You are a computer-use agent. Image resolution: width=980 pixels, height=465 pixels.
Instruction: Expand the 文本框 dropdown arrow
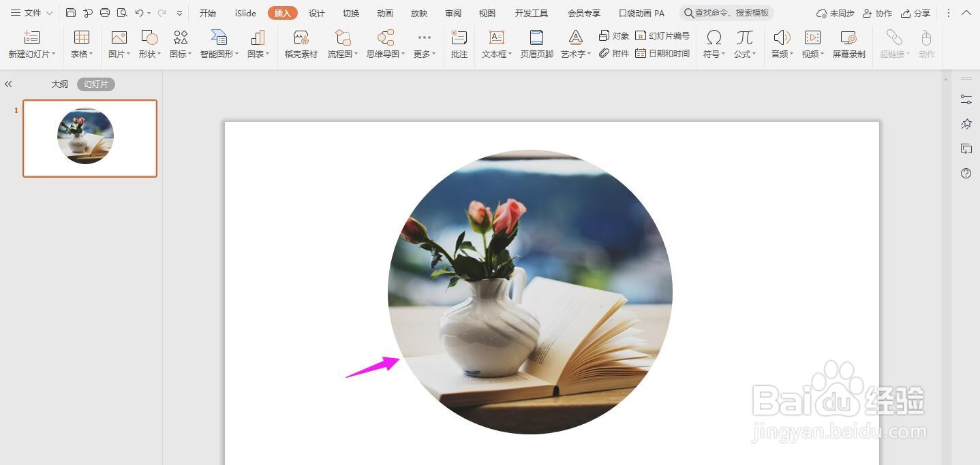tap(510, 54)
